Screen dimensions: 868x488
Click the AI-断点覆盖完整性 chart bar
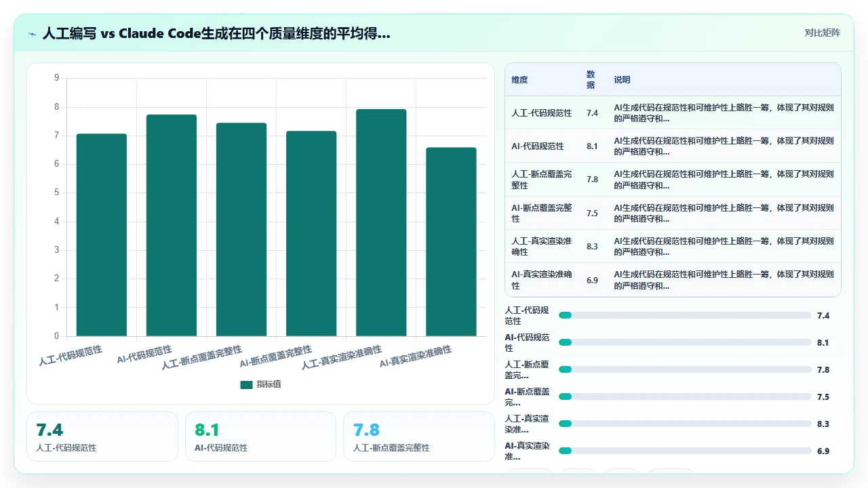pyautogui.click(x=311, y=233)
